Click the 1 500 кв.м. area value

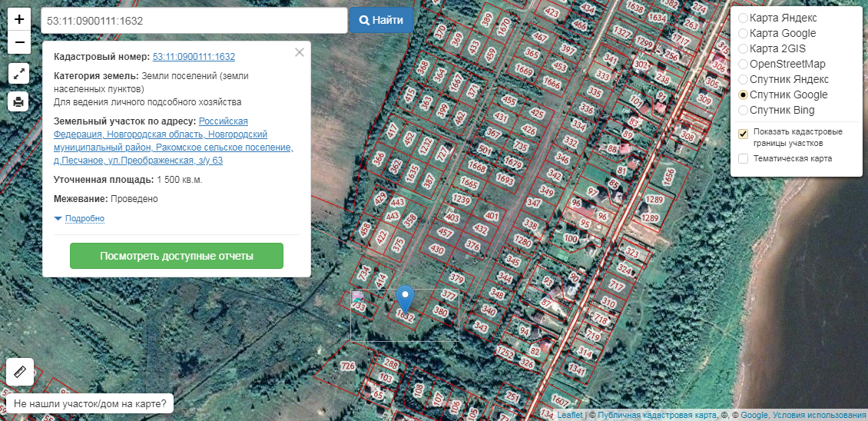180,180
